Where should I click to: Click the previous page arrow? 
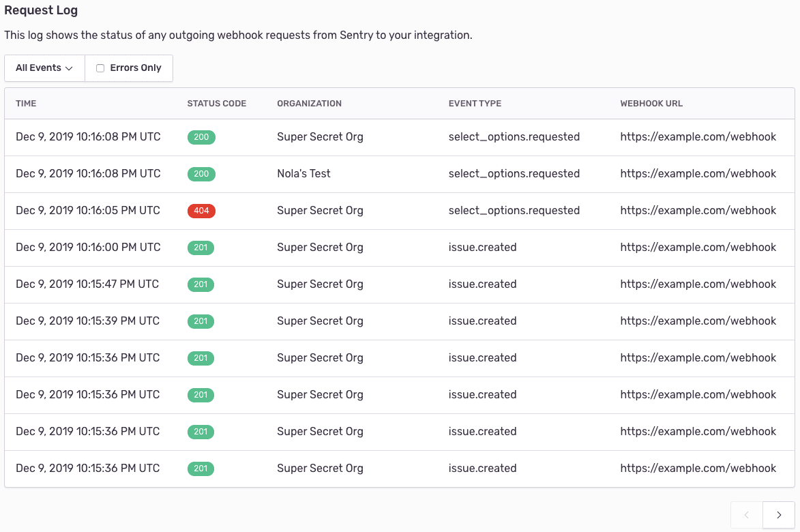click(x=746, y=515)
